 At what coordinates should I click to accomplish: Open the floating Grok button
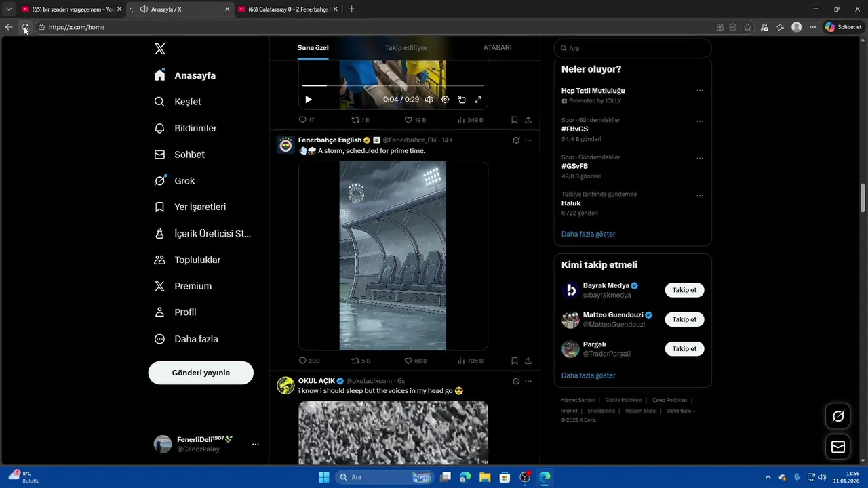tap(838, 416)
